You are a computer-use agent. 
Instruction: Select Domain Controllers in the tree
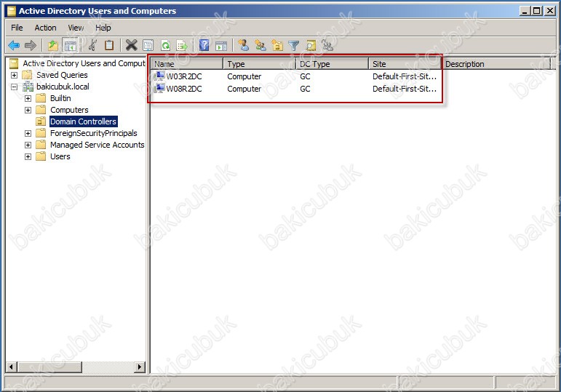click(x=84, y=121)
